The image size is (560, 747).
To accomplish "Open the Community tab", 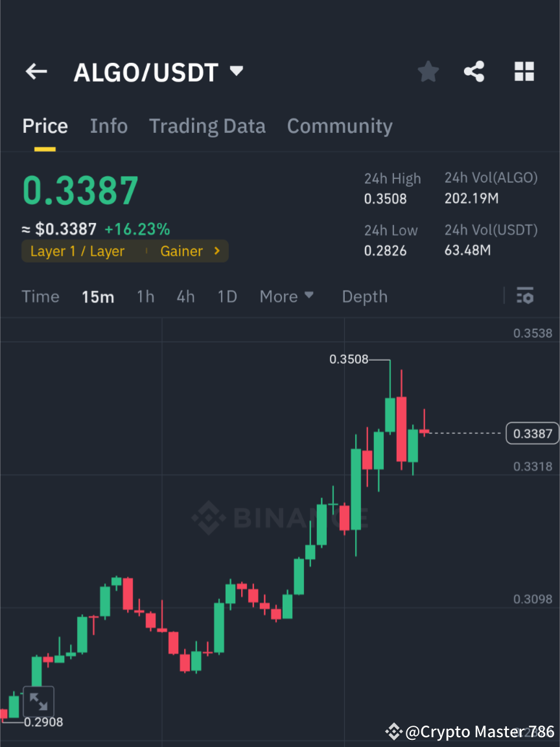I will (340, 126).
